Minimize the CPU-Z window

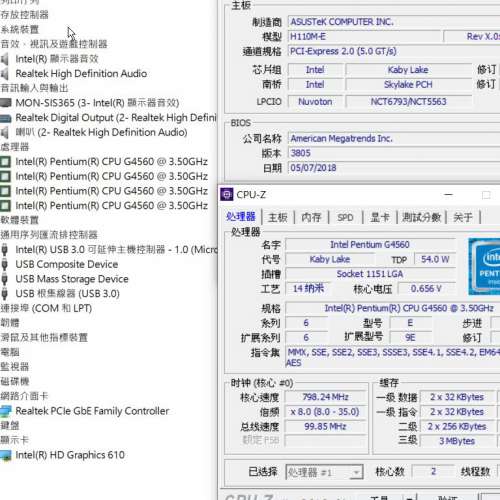(x=449, y=194)
